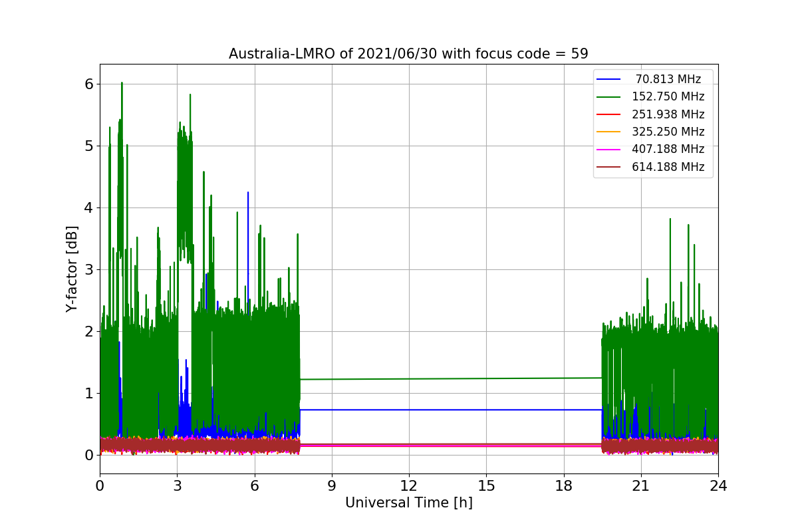Click the 251.938 MHz legend label

pyautogui.click(x=668, y=114)
